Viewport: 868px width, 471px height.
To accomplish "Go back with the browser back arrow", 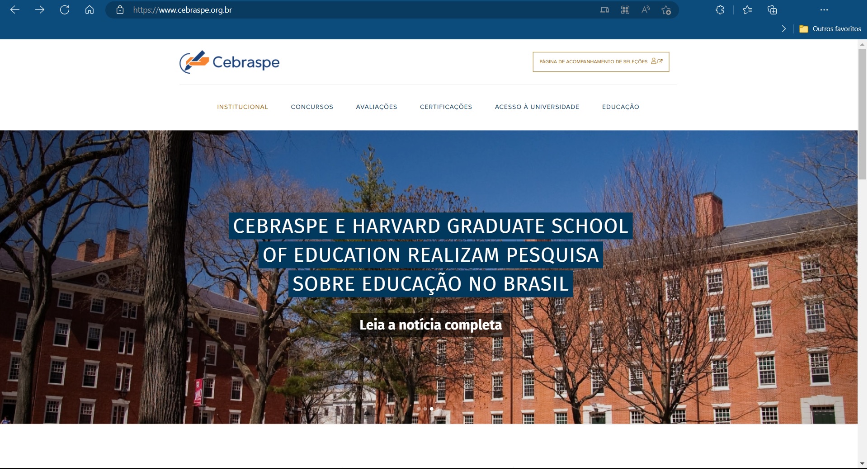I will click(15, 10).
